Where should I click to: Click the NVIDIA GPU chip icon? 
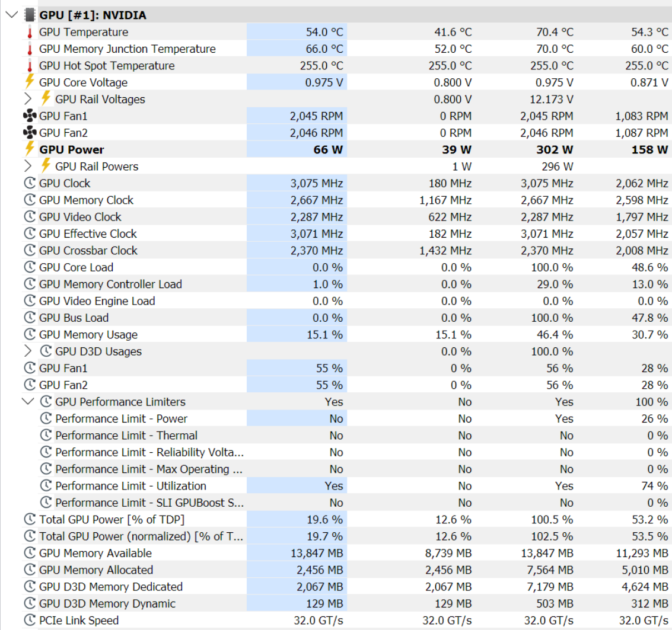[30, 15]
